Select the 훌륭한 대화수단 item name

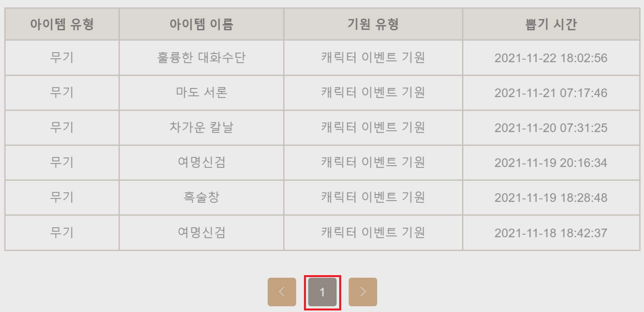click(x=201, y=57)
